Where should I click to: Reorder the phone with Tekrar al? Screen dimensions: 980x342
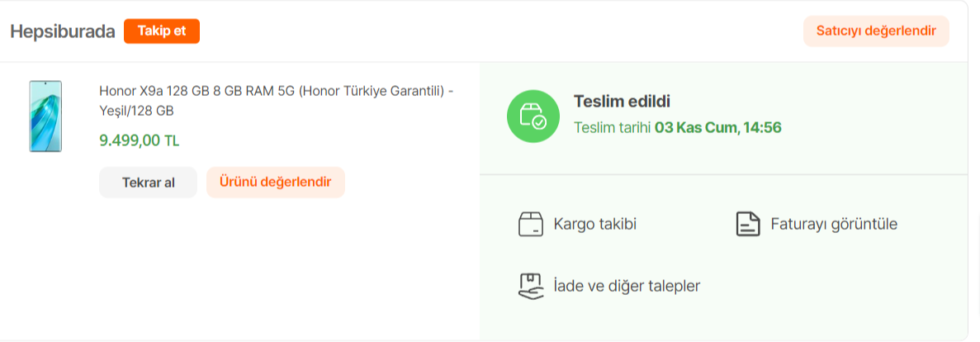pos(148,183)
